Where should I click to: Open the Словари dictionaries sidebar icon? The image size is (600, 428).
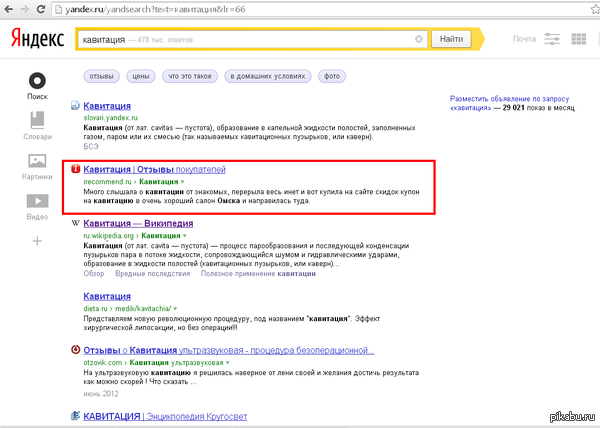(x=37, y=121)
